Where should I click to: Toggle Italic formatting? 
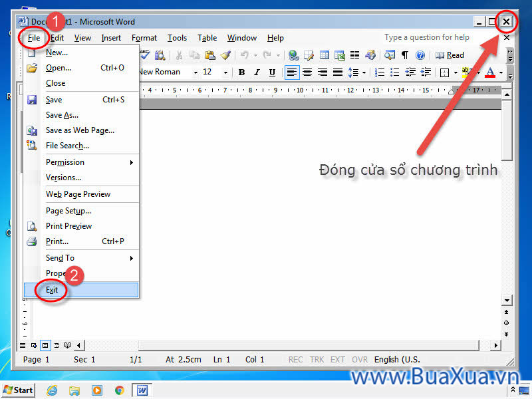(x=257, y=72)
